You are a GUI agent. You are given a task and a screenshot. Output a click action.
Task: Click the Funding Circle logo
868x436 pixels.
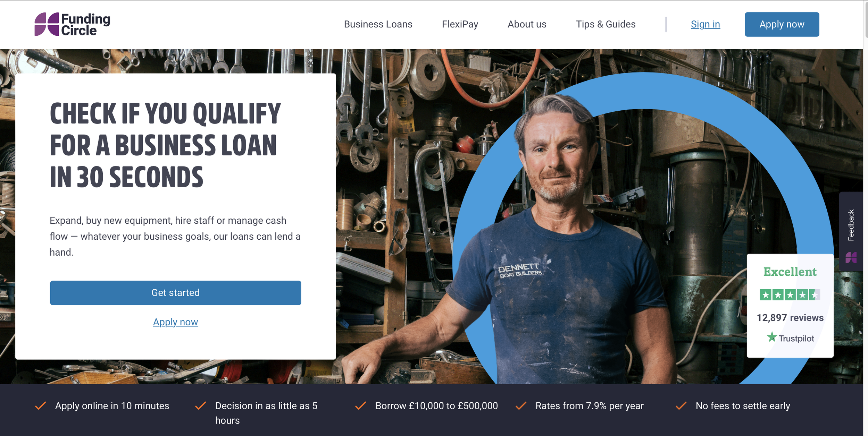pos(72,24)
